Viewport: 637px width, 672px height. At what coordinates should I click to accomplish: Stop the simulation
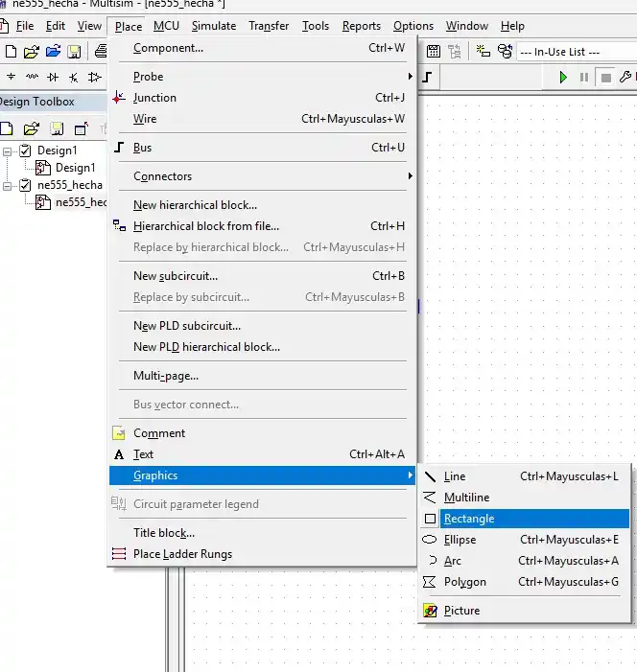pos(605,78)
